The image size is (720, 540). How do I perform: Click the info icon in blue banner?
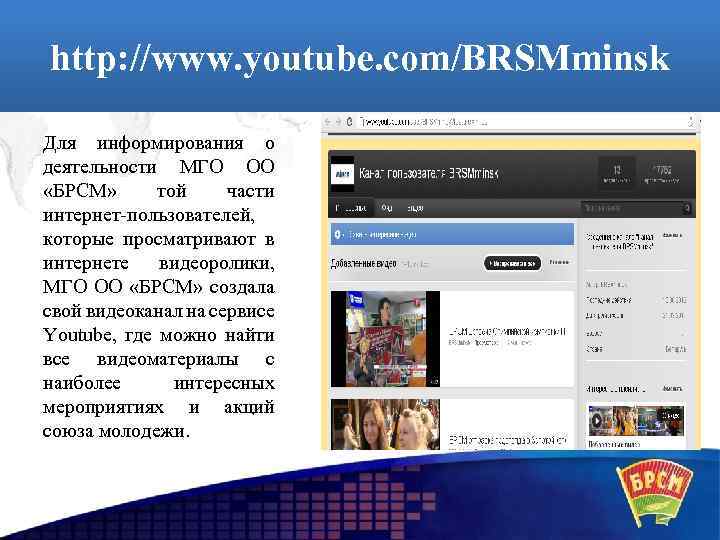(x=338, y=234)
